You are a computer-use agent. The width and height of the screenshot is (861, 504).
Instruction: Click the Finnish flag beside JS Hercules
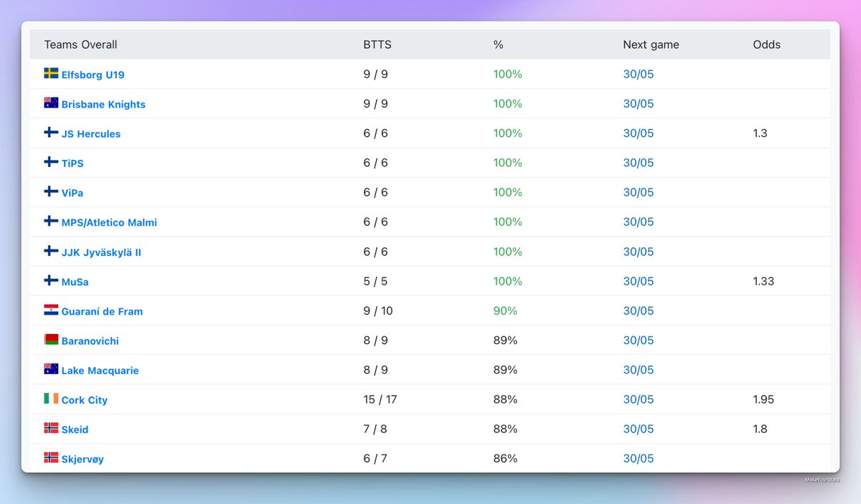(51, 133)
